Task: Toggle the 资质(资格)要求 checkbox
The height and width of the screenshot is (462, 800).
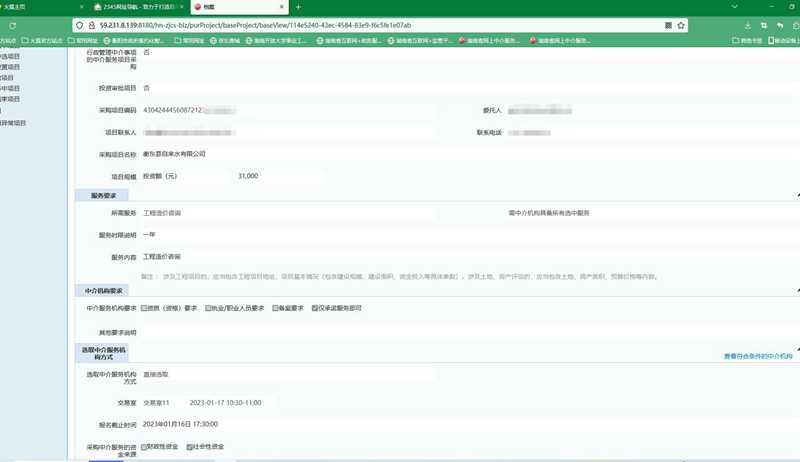Action: click(x=144, y=308)
